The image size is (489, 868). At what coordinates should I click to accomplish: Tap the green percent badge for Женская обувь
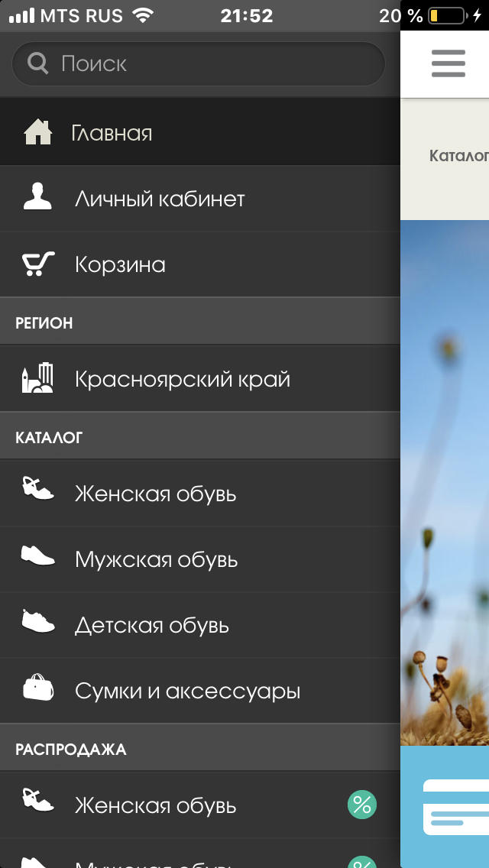tap(362, 805)
